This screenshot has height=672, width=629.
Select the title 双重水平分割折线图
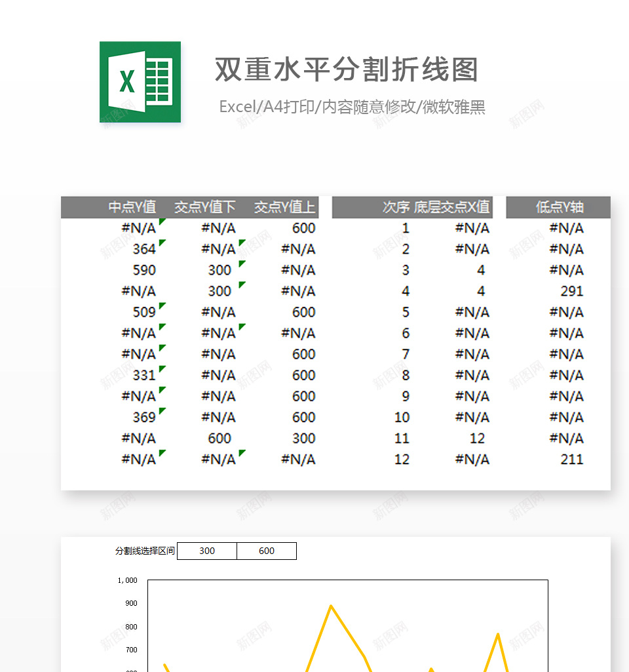pos(347,69)
